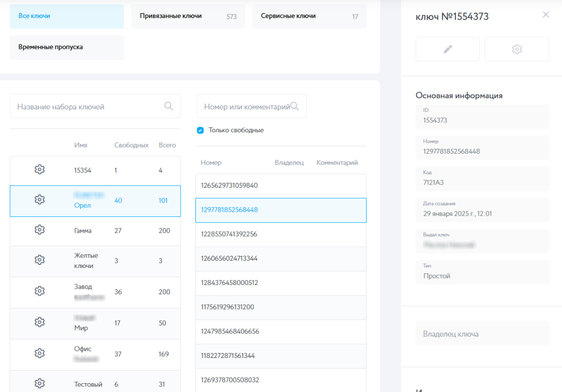Click the magnifier in number or comment search
The width and height of the screenshot is (562, 392).
(x=295, y=107)
